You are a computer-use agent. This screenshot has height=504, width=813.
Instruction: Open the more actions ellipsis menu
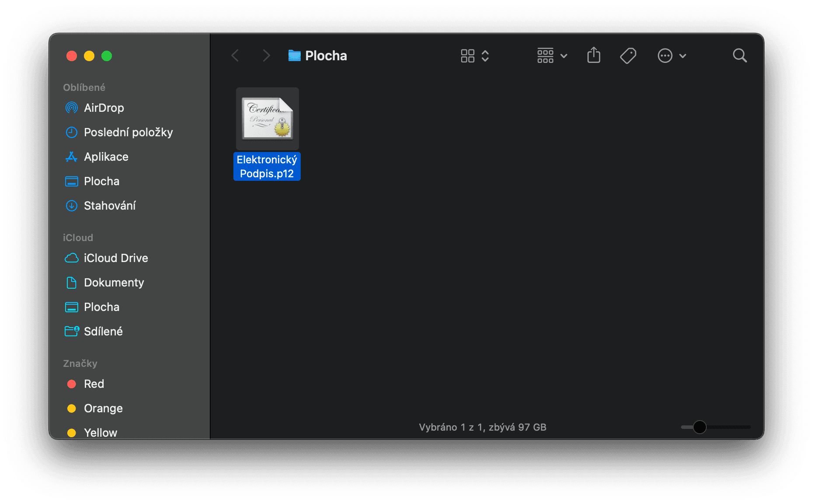671,55
